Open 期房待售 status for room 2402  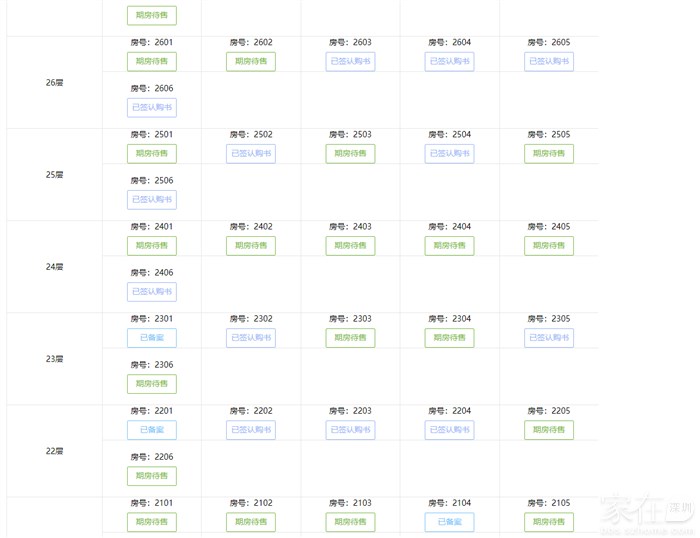[x=251, y=246]
